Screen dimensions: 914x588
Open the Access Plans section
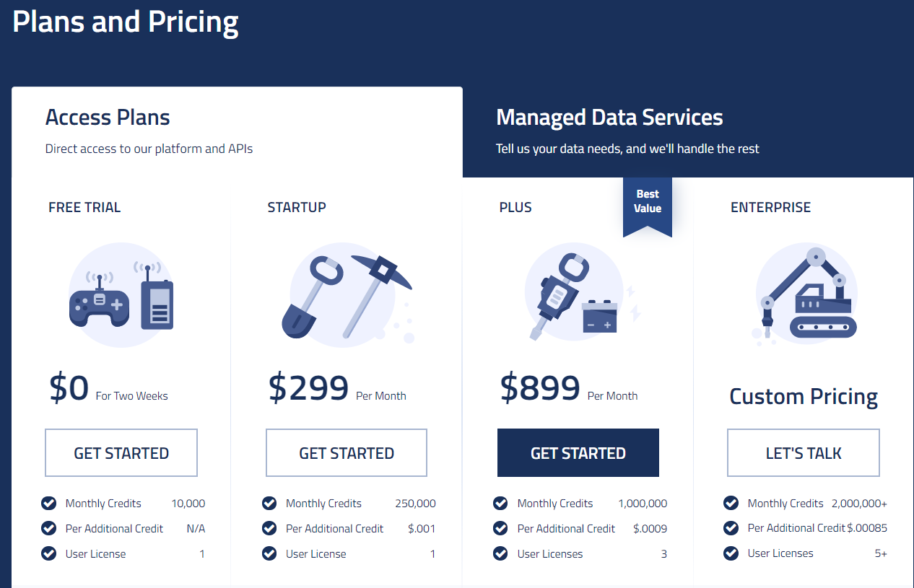point(108,117)
